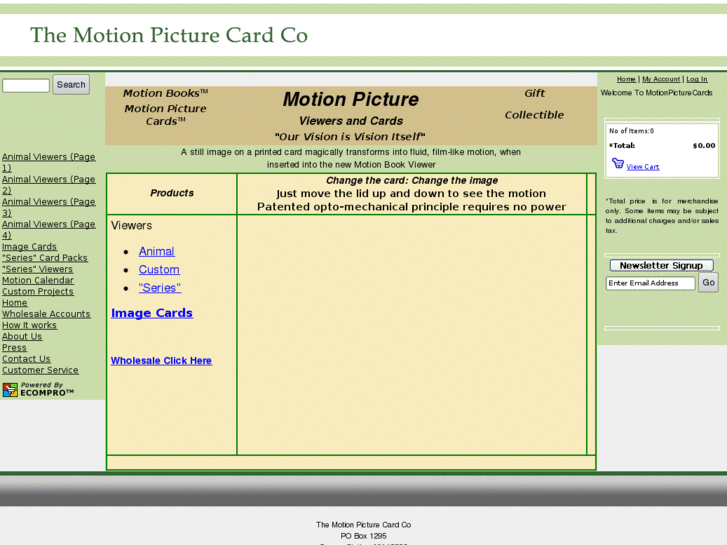
Task: Click the ECOMPRO logo icon
Action: (x=10, y=390)
